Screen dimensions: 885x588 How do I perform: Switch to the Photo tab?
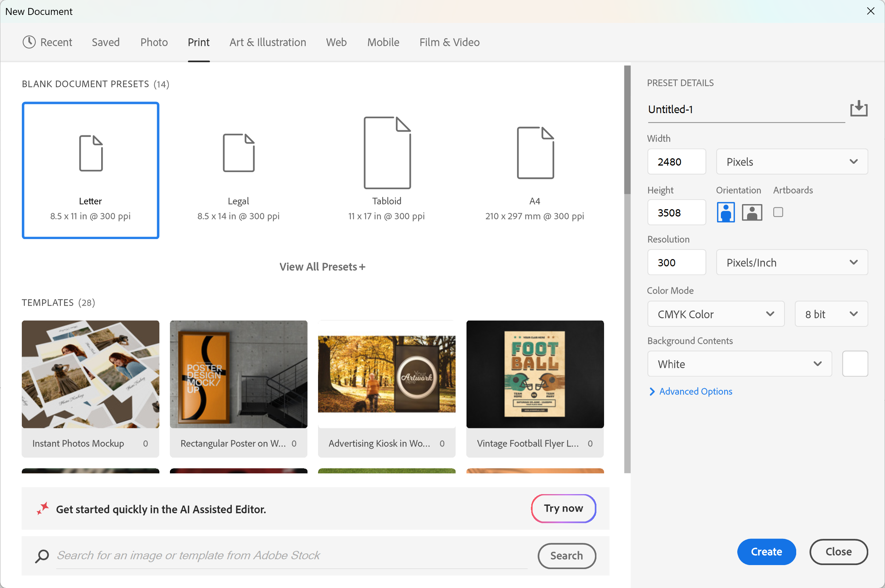154,42
